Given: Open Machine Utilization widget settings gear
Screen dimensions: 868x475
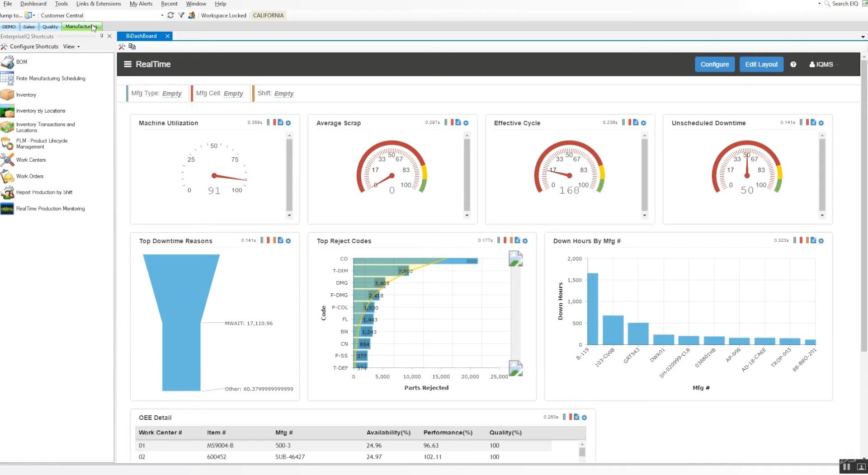Looking at the screenshot, I should point(288,123).
